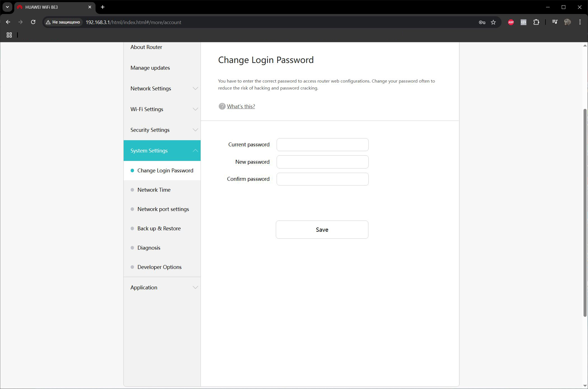This screenshot has width=588, height=389.
Task: Expand Security Settings chevron
Action: (x=195, y=130)
